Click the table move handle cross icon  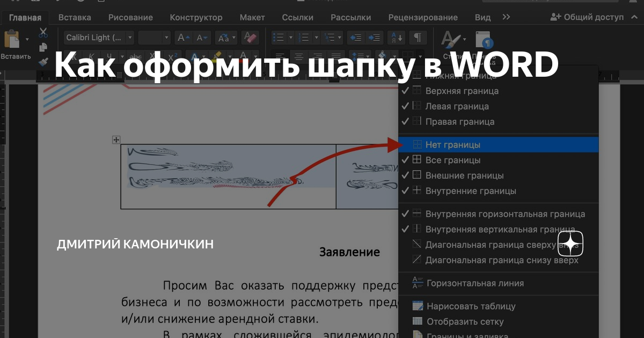tap(116, 140)
